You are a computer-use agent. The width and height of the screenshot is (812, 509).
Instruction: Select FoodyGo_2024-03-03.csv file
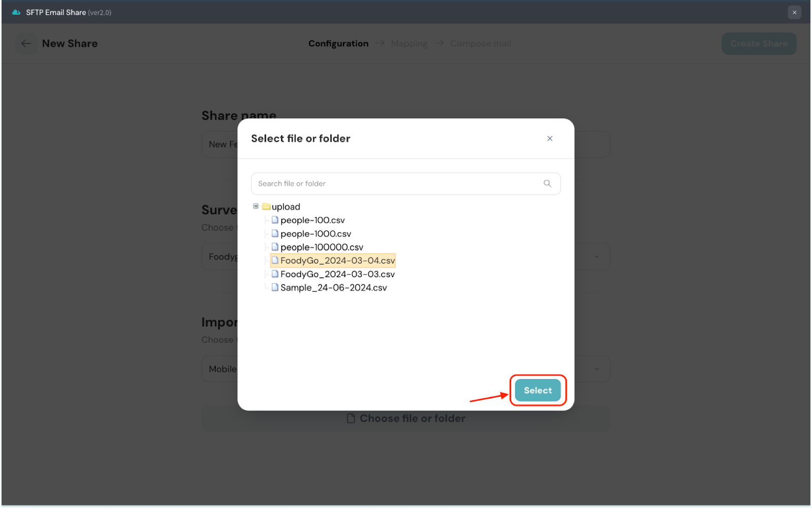(337, 274)
